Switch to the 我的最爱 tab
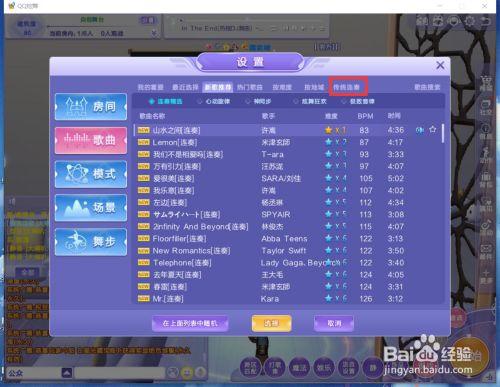The height and width of the screenshot is (387, 500). [x=151, y=87]
